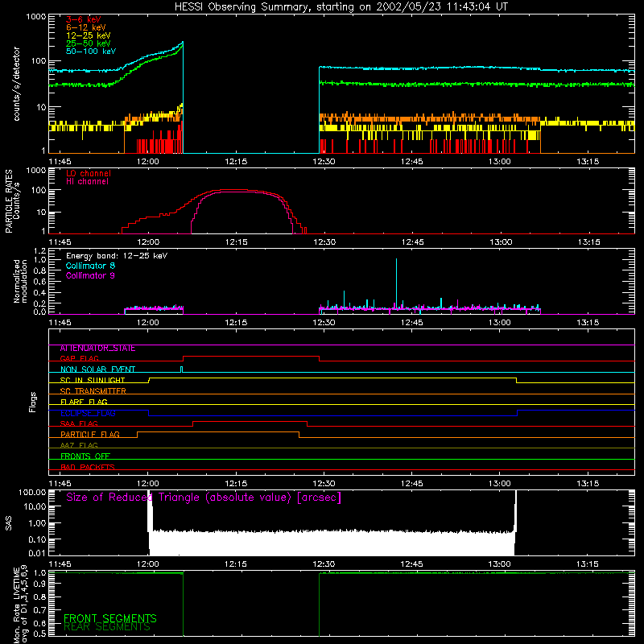Screen dimensions: 644x644
Task: Click the SC_IN_SUNLIGHT flag label
Action: point(93,380)
